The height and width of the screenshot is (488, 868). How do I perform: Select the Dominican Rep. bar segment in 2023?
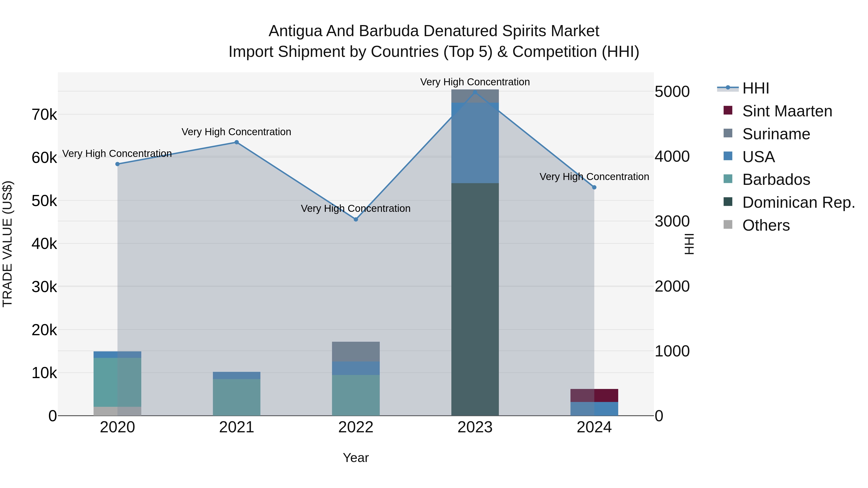[475, 299]
